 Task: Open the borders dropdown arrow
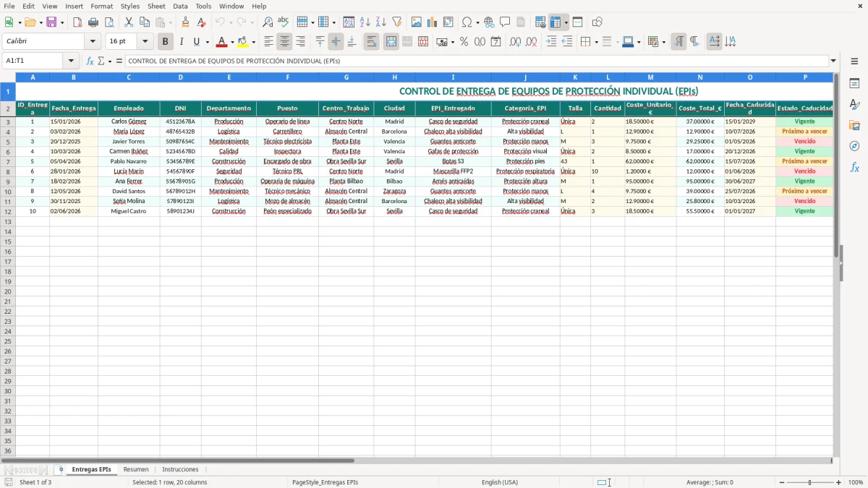click(x=595, y=42)
